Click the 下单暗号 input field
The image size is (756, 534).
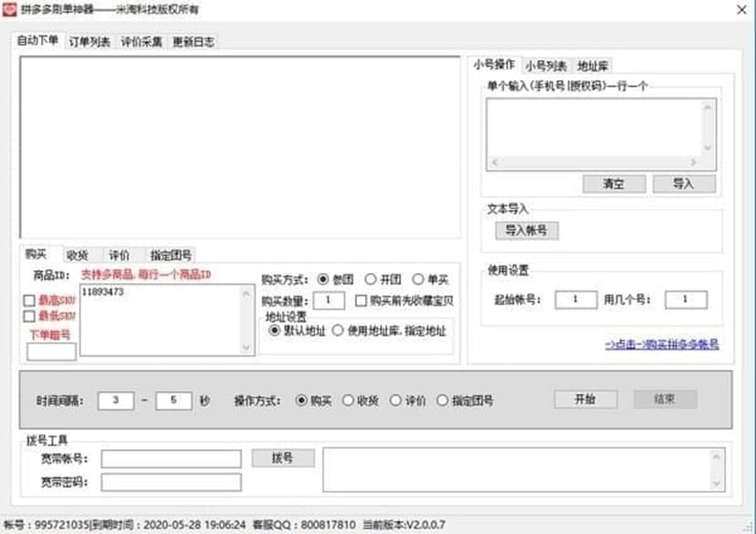click(51, 351)
